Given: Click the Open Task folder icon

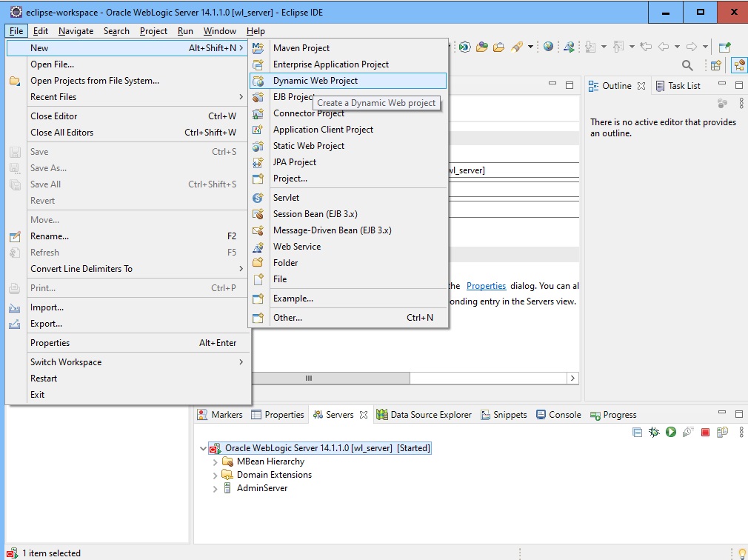Looking at the screenshot, I should pyautogui.click(x=499, y=47).
